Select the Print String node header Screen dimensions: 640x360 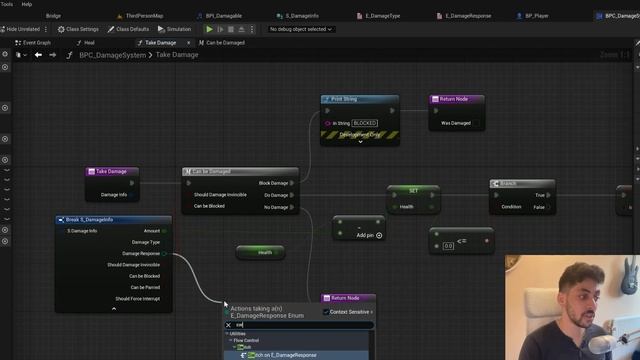[360, 99]
